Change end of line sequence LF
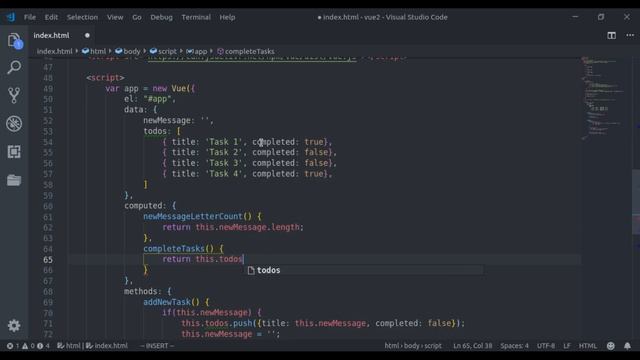This screenshot has height=360, width=640. pyautogui.click(x=567, y=346)
